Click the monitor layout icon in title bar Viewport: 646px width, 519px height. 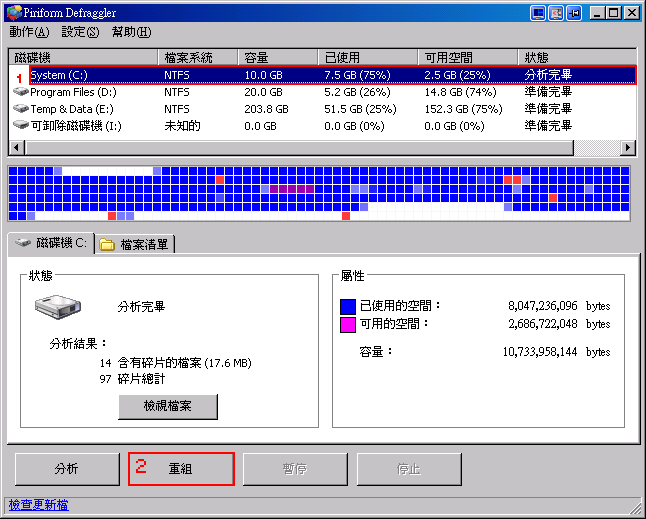pos(538,13)
